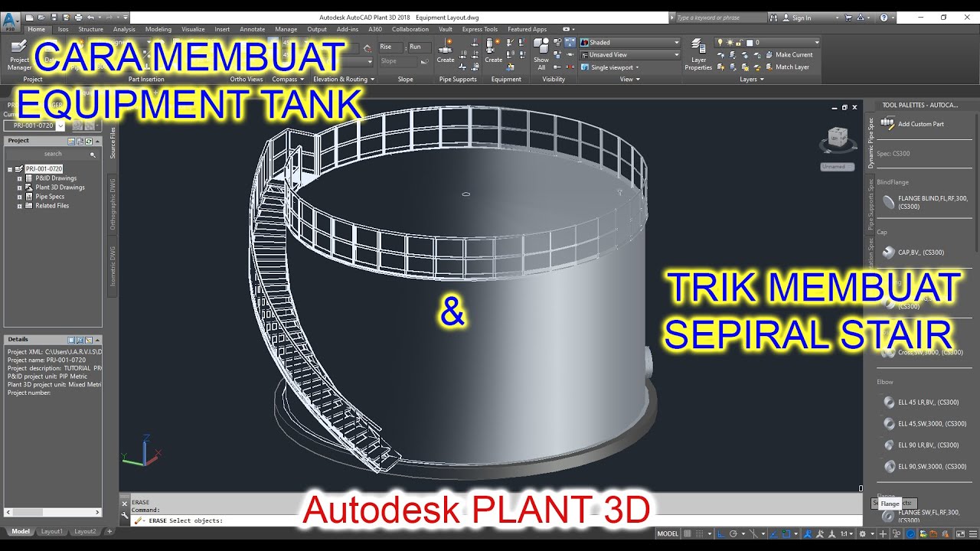Click the Help question mark icon
Image resolution: width=980 pixels, height=551 pixels.
point(884,18)
